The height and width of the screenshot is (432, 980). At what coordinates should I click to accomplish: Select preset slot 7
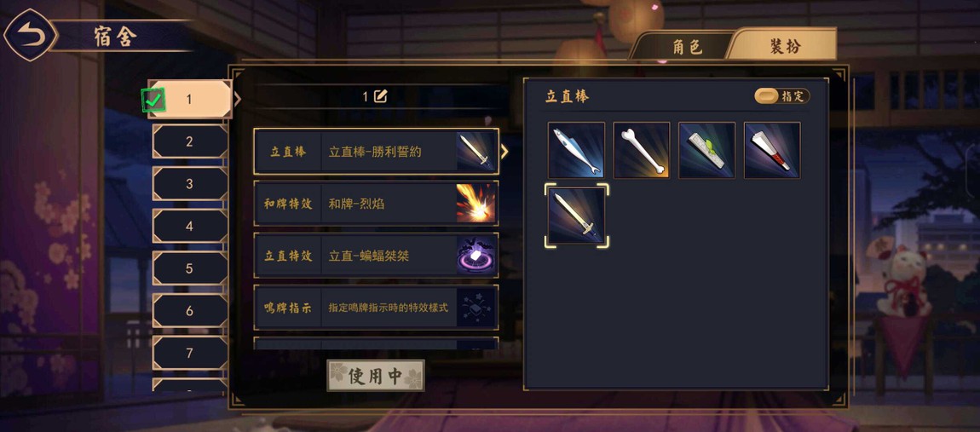click(190, 354)
